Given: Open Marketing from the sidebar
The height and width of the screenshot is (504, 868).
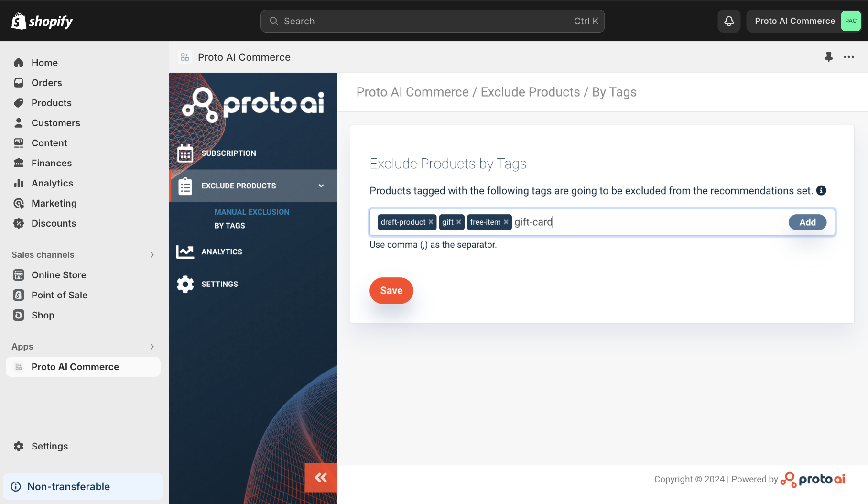Looking at the screenshot, I should 54,203.
